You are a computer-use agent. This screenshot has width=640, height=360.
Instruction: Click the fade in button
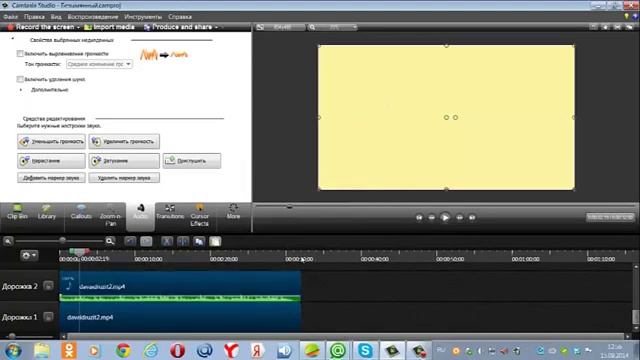51,161
